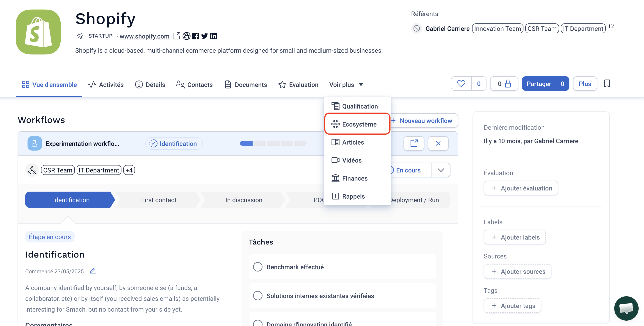Screen dimensions: 644x326
Task: Open Shopify's LinkedIn page icon
Action: pos(213,36)
